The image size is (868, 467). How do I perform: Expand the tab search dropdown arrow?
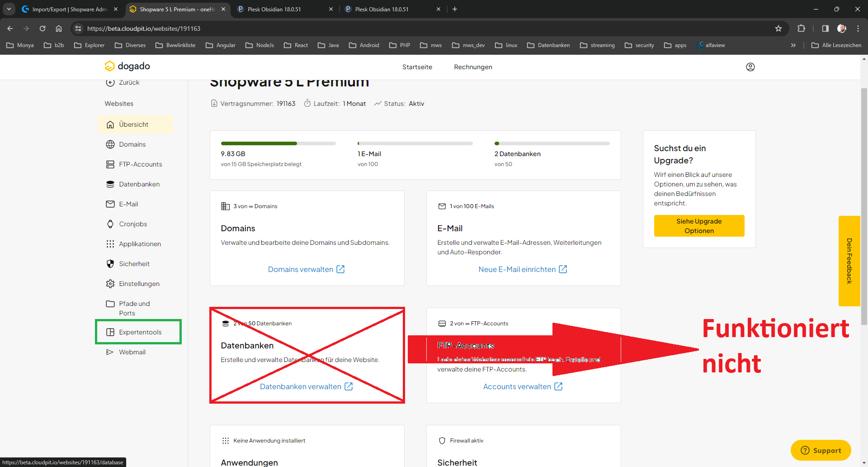[x=9, y=9]
